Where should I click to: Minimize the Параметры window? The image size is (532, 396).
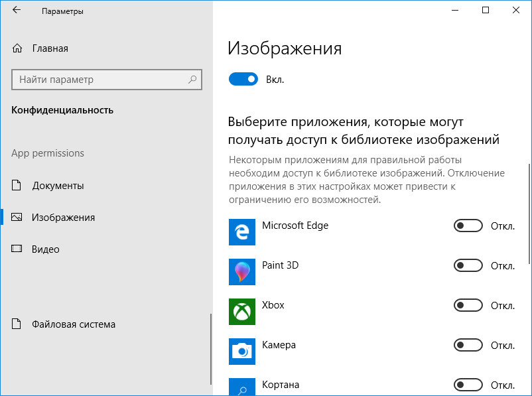click(x=455, y=10)
